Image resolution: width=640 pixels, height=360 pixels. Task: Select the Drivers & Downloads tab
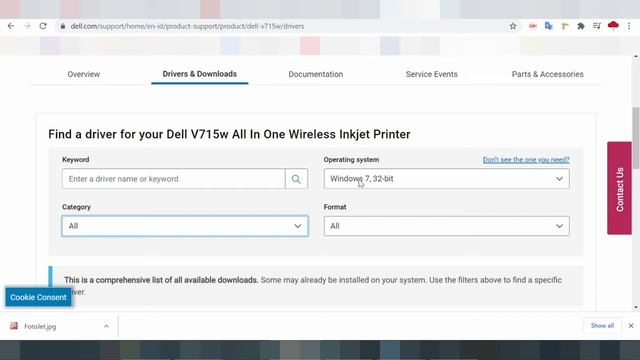(200, 74)
